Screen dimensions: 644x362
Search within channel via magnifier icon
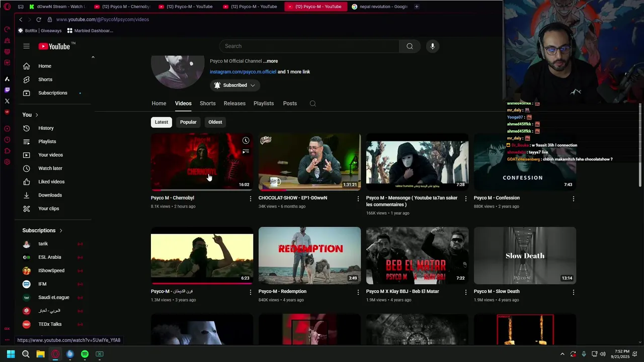click(313, 104)
